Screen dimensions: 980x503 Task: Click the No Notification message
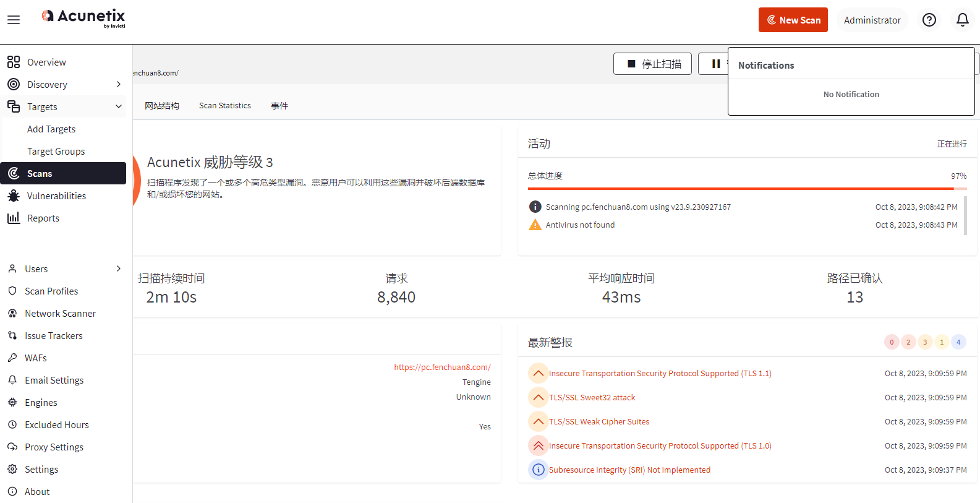[851, 94]
